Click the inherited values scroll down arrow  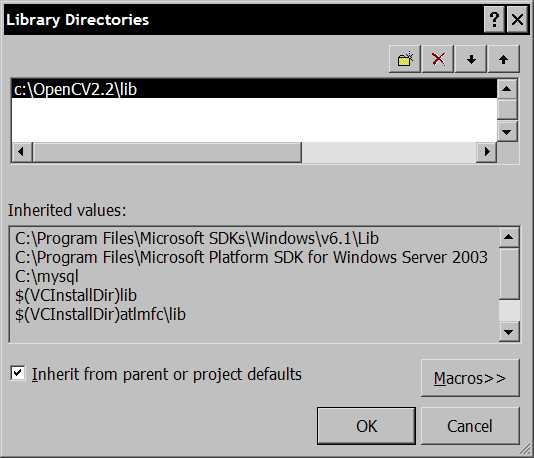click(x=509, y=331)
